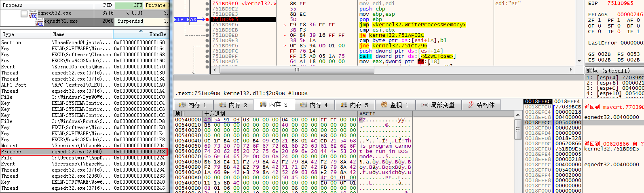The image size is (644, 193).
Task: Select Event \KernelObjects\Max... row
Action: pos(84,67)
